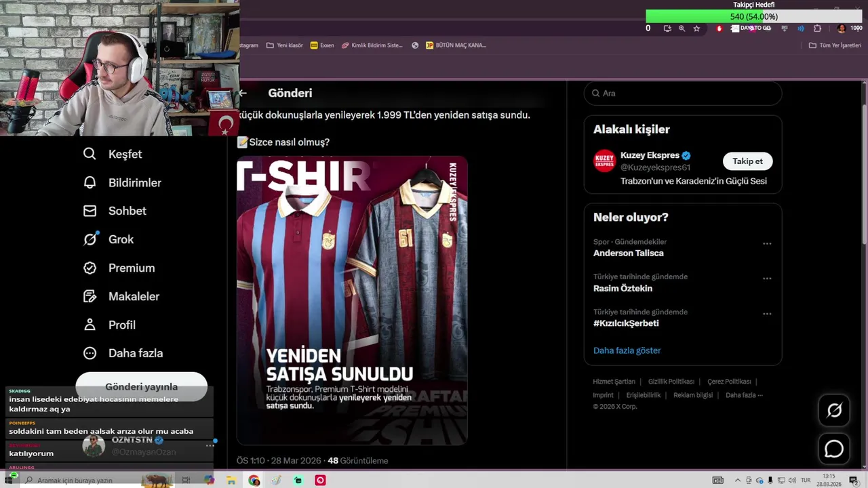Click Daha fazla göster under trends
Screen dimensions: 868x488
(627, 350)
